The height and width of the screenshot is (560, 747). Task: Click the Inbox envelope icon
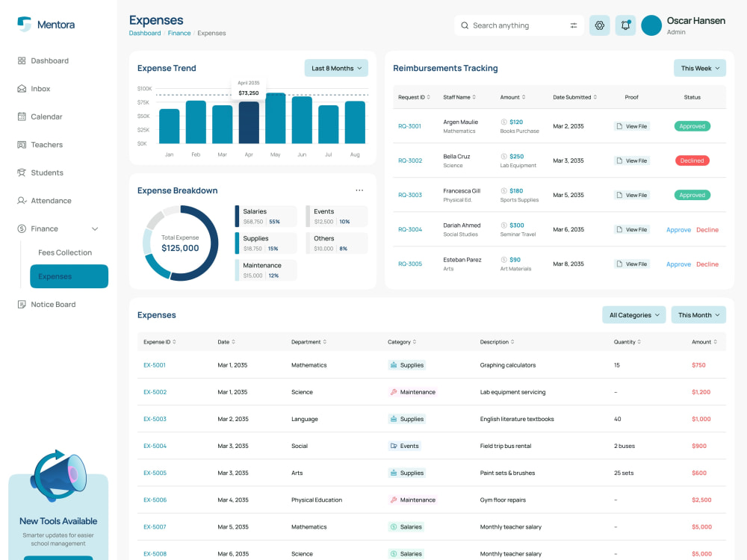pos(22,89)
